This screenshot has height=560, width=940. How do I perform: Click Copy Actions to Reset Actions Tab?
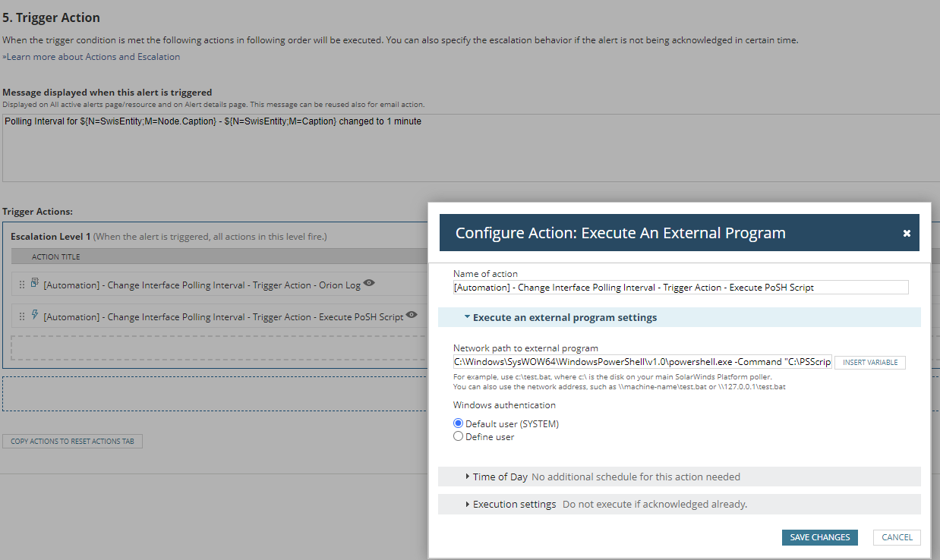tap(73, 442)
